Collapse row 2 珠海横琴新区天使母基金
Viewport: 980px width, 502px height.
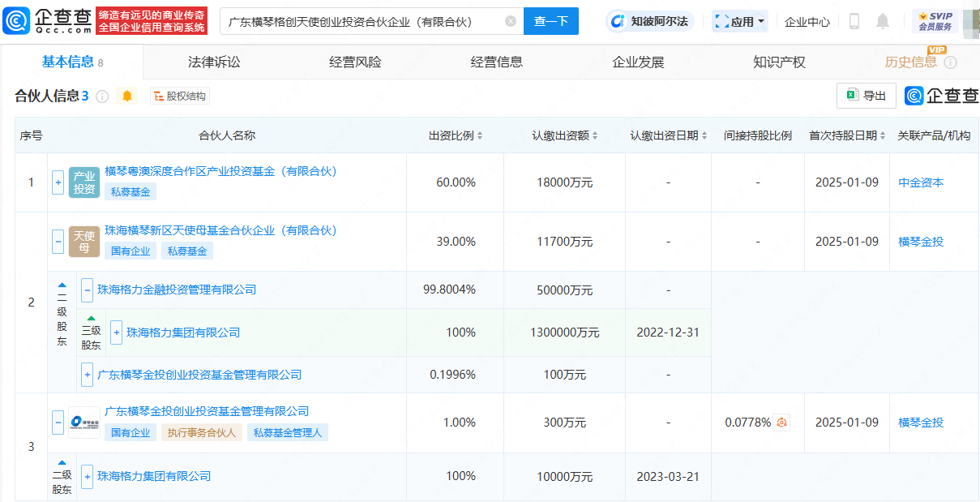[58, 242]
